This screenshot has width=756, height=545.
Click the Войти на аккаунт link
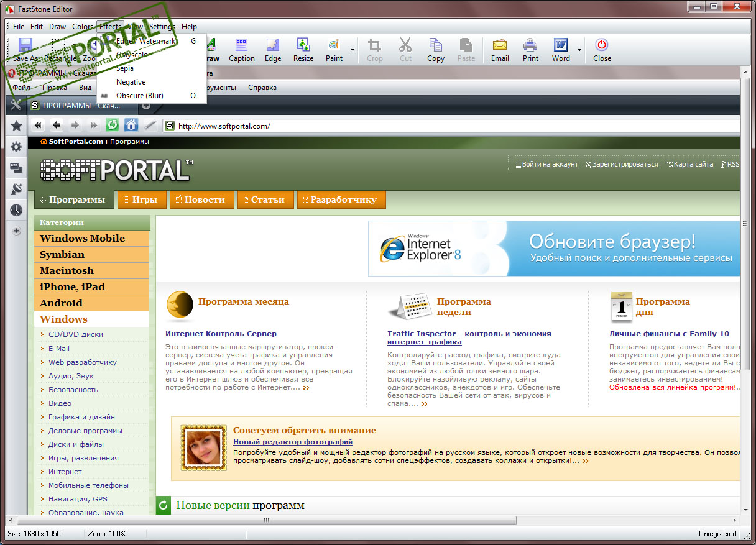point(550,164)
